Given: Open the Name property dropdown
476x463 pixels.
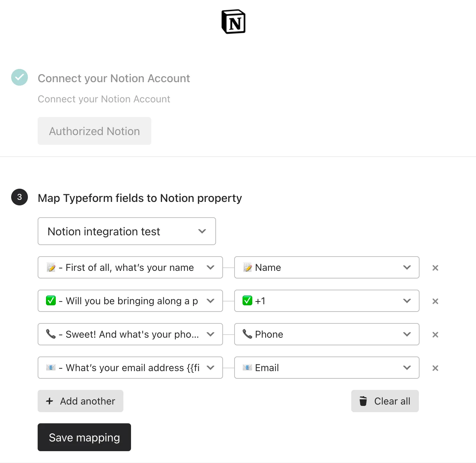Looking at the screenshot, I should click(x=327, y=267).
